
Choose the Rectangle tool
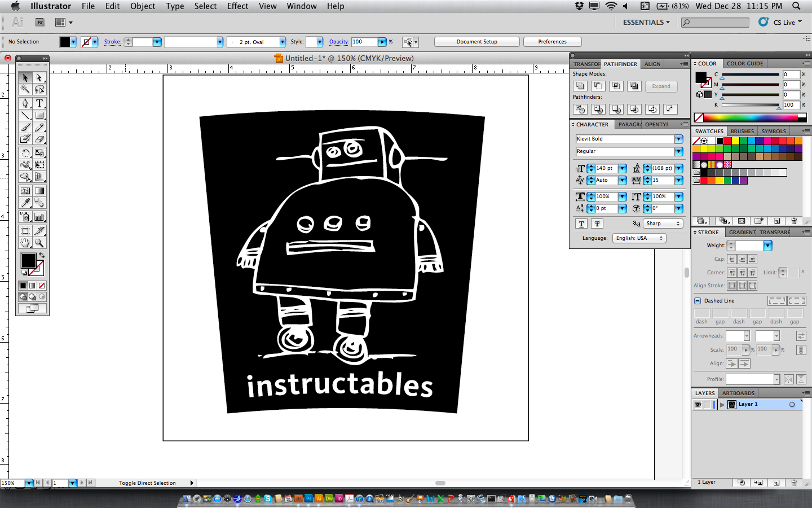(39, 115)
